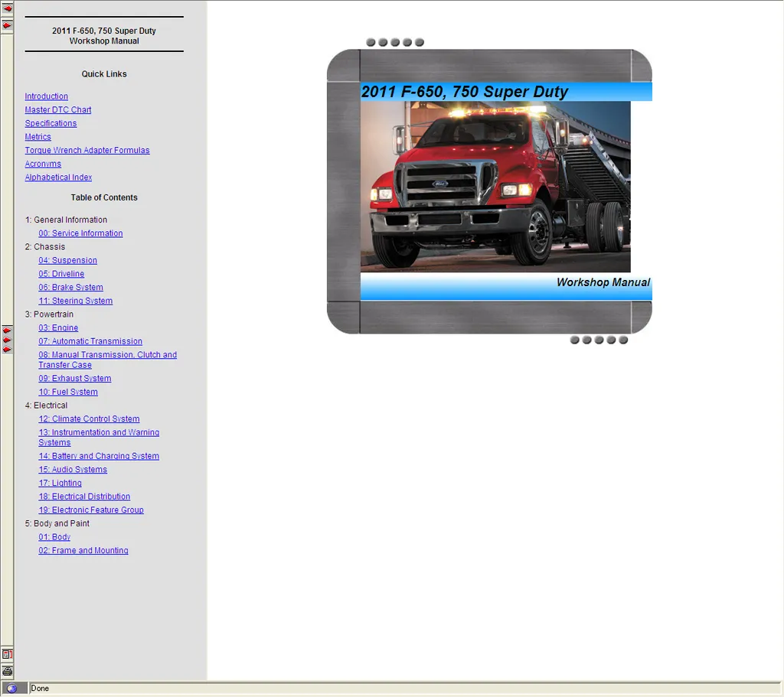Open section 05: Driveline

point(61,273)
